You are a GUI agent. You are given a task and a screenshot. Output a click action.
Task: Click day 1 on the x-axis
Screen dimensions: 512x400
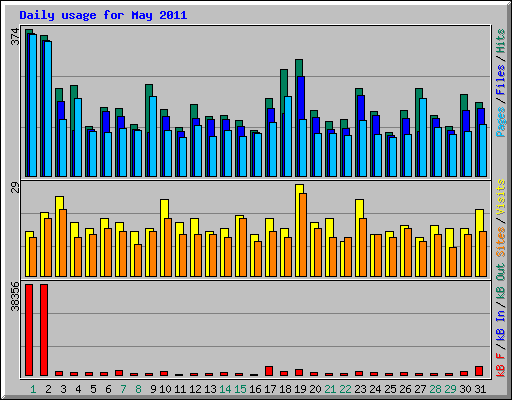(33, 389)
